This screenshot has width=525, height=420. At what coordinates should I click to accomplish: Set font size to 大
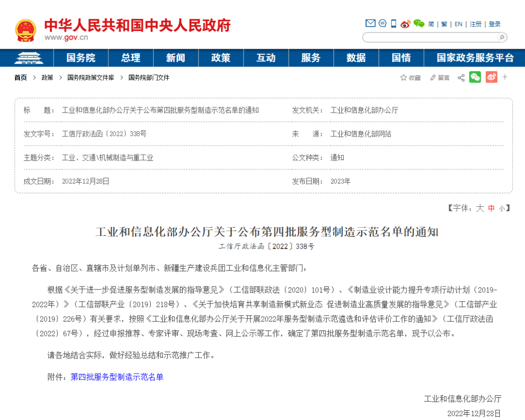[480, 208]
